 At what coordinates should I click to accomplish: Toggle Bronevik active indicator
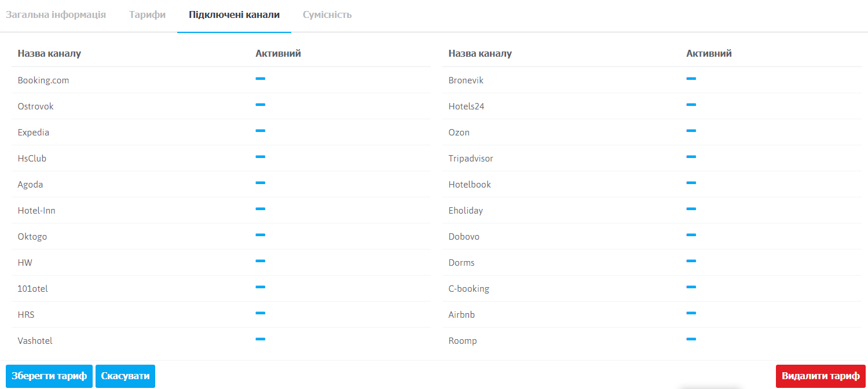coord(691,79)
